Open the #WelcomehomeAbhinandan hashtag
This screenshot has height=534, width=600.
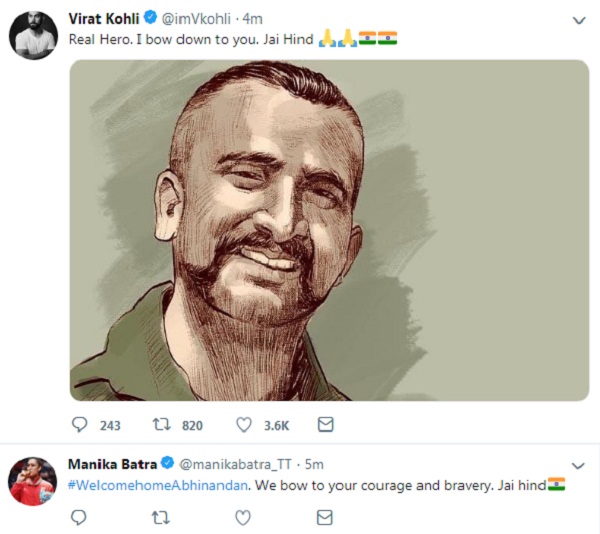[x=158, y=485]
